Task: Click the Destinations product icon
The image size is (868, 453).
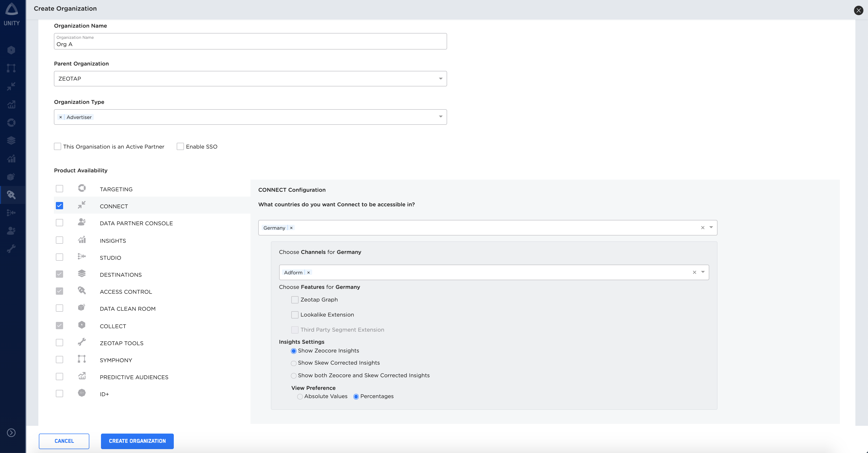Action: click(x=82, y=274)
